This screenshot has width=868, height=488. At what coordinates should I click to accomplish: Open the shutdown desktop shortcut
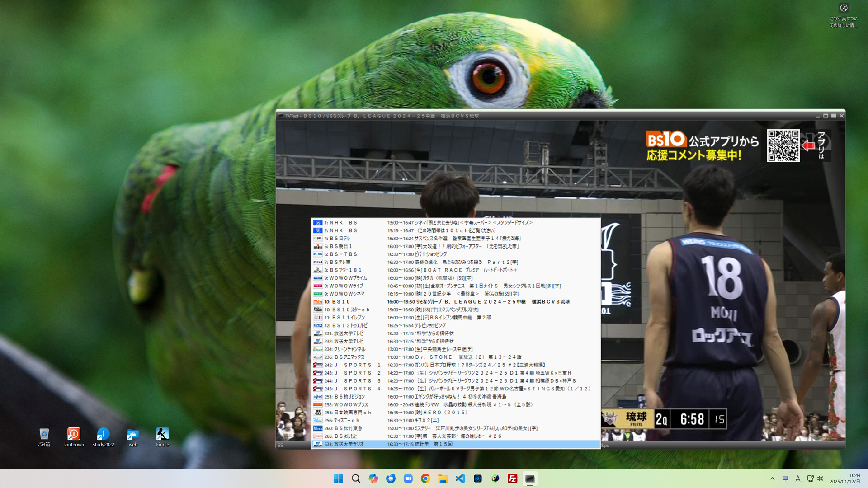pyautogui.click(x=74, y=437)
